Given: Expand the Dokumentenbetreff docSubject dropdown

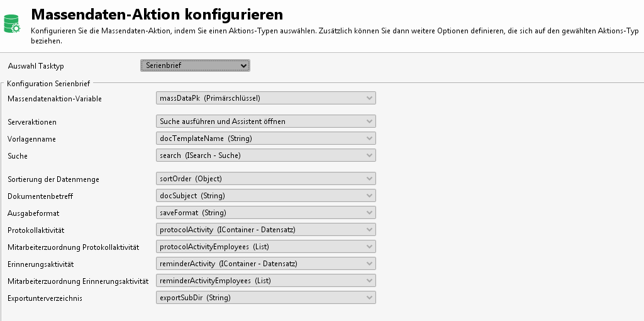Looking at the screenshot, I should (265, 196).
